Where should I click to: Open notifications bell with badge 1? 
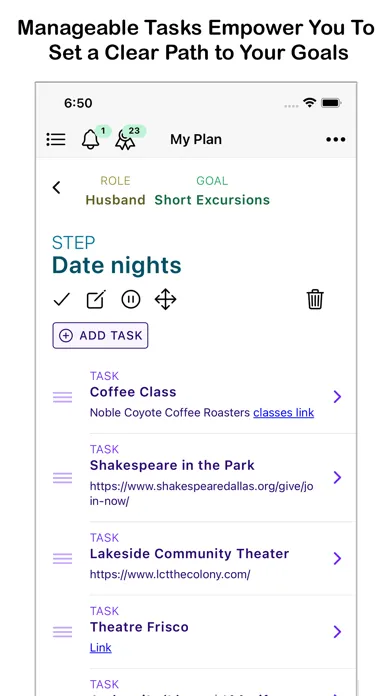tap(91, 140)
